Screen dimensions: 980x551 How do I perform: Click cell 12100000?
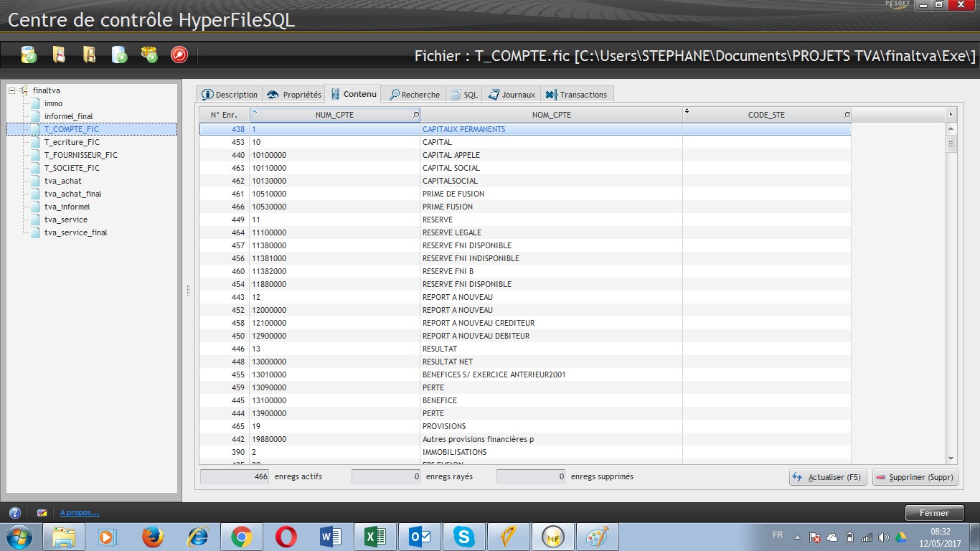[x=334, y=323]
